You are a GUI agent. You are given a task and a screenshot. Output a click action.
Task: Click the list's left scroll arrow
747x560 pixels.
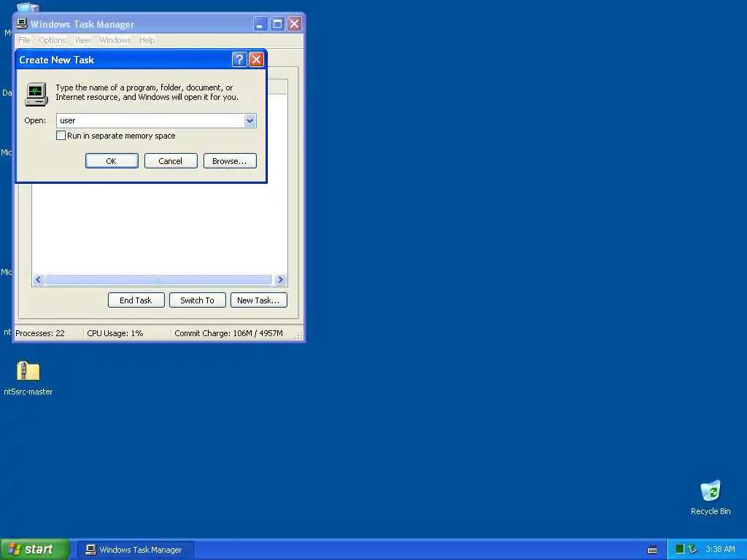point(39,280)
